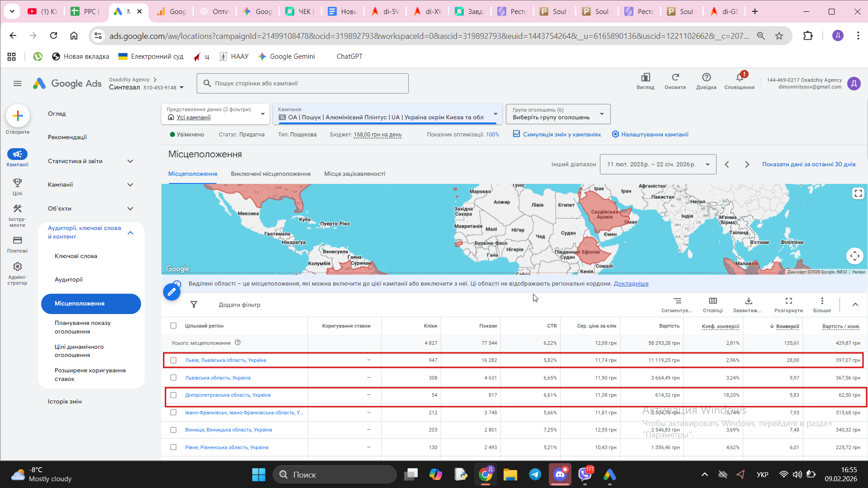Image resolution: width=868 pixels, height=488 pixels.
Task: Open the date range dropdown
Action: click(658, 164)
